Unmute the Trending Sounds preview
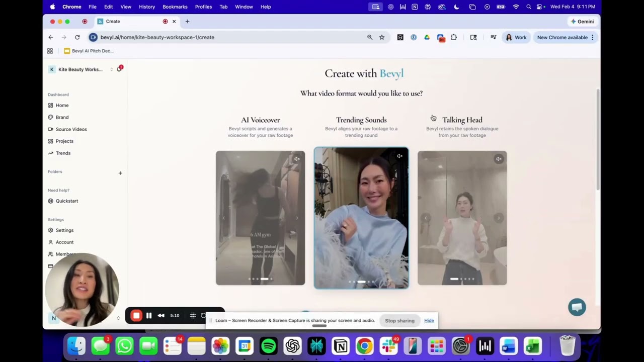 coord(399,156)
